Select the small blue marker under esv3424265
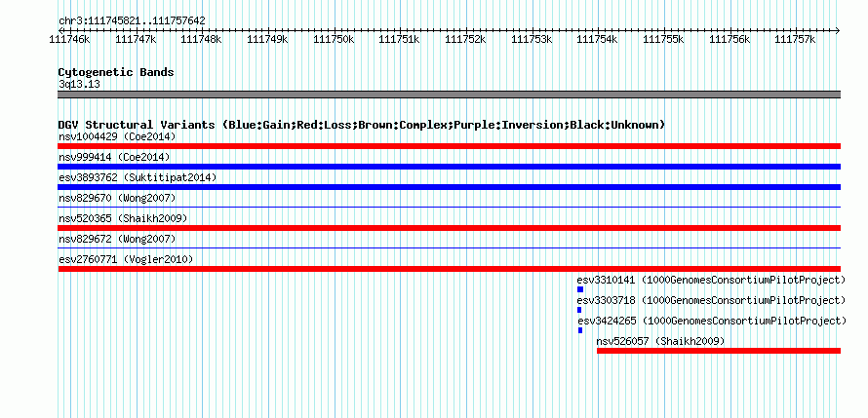Image resolution: width=868 pixels, height=418 pixels. 580,330
